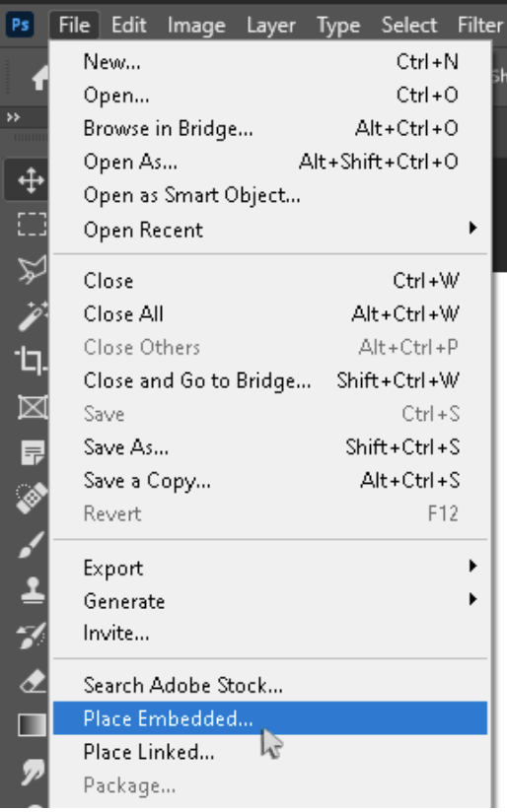Screen dimensions: 507x812
Task: Select the Clone Stamp tool
Action: pyautogui.click(x=34, y=590)
